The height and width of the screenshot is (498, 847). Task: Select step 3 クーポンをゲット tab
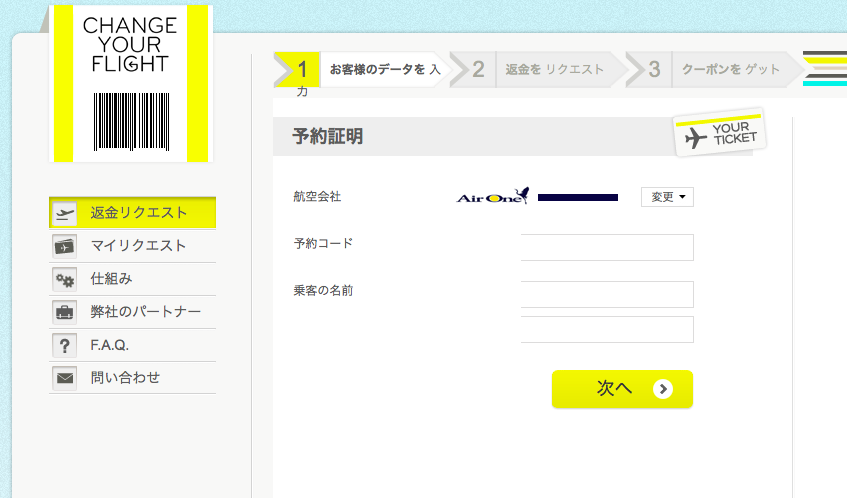[714, 70]
